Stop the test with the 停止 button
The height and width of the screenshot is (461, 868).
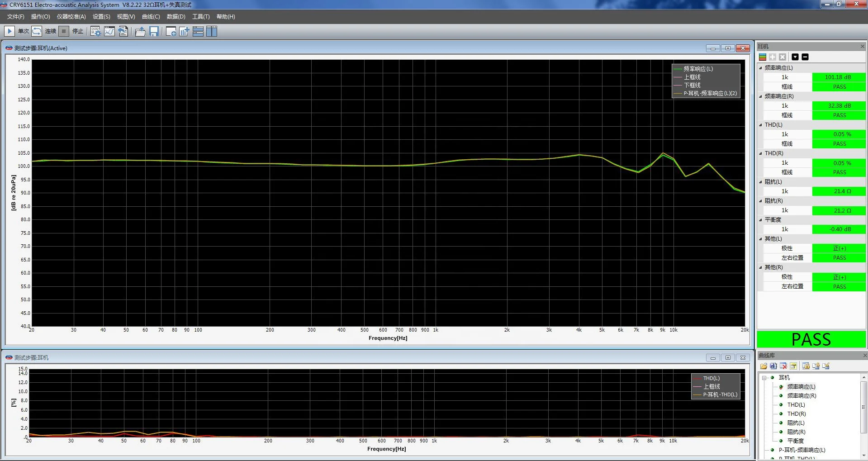[x=64, y=31]
